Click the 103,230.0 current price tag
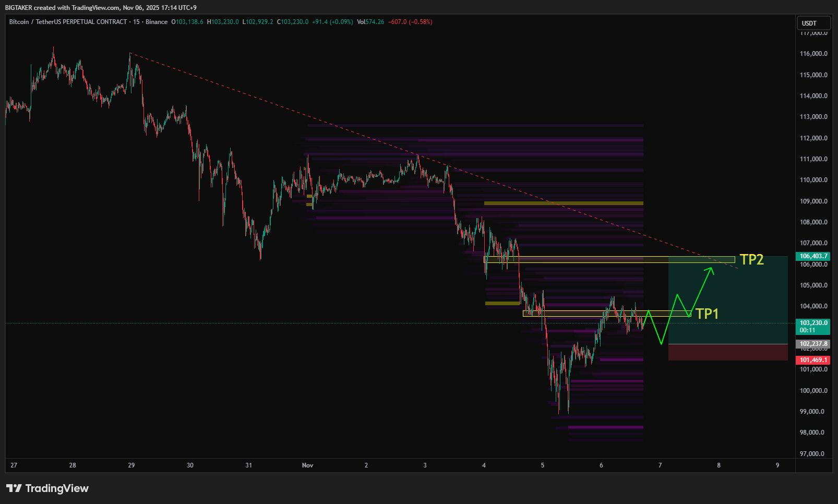This screenshot has width=838, height=504. point(813,327)
